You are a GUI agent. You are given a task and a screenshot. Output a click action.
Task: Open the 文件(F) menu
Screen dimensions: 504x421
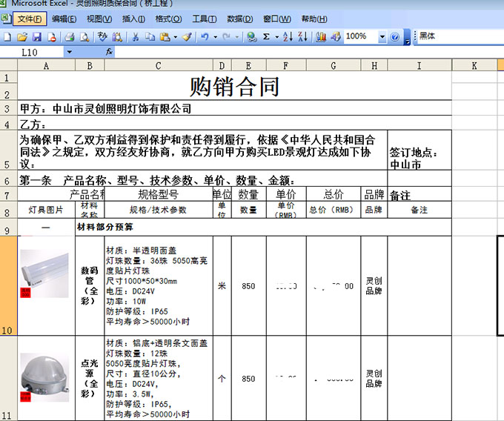pos(30,19)
